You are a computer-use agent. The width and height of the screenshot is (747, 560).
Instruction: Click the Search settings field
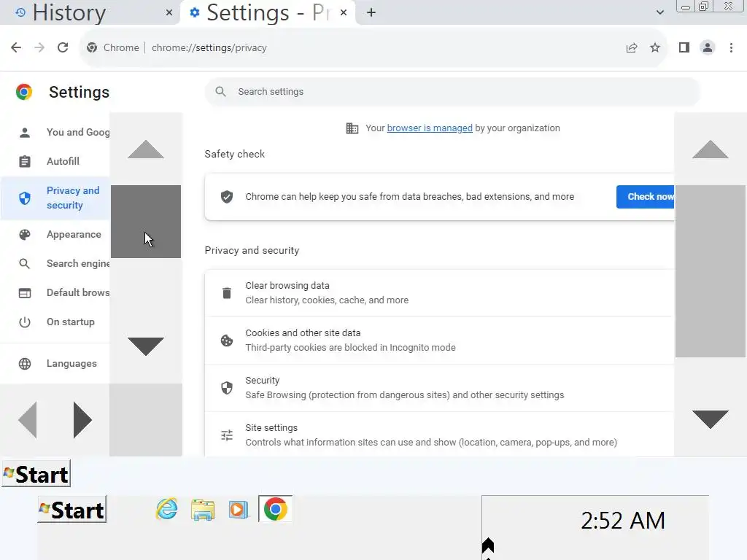(452, 91)
